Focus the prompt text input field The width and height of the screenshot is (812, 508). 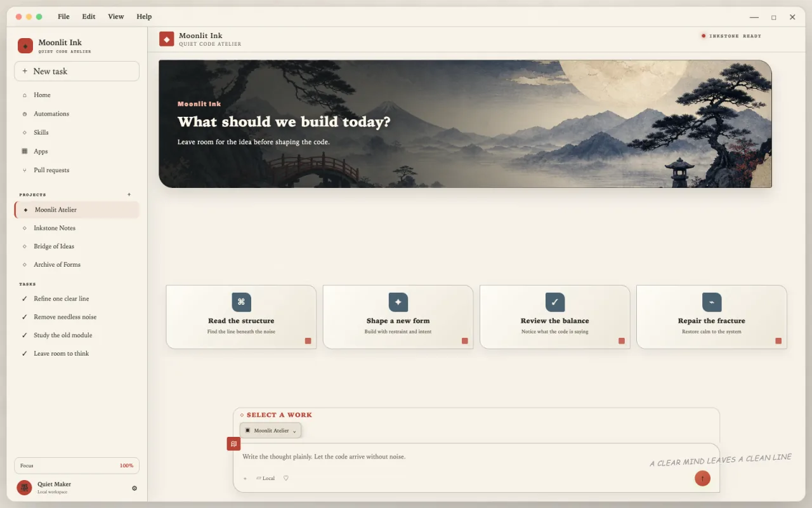pyautogui.click(x=476, y=457)
